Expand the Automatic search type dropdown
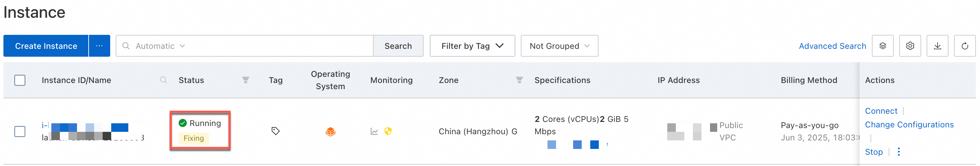The width and height of the screenshot is (980, 166). pyautogui.click(x=160, y=46)
